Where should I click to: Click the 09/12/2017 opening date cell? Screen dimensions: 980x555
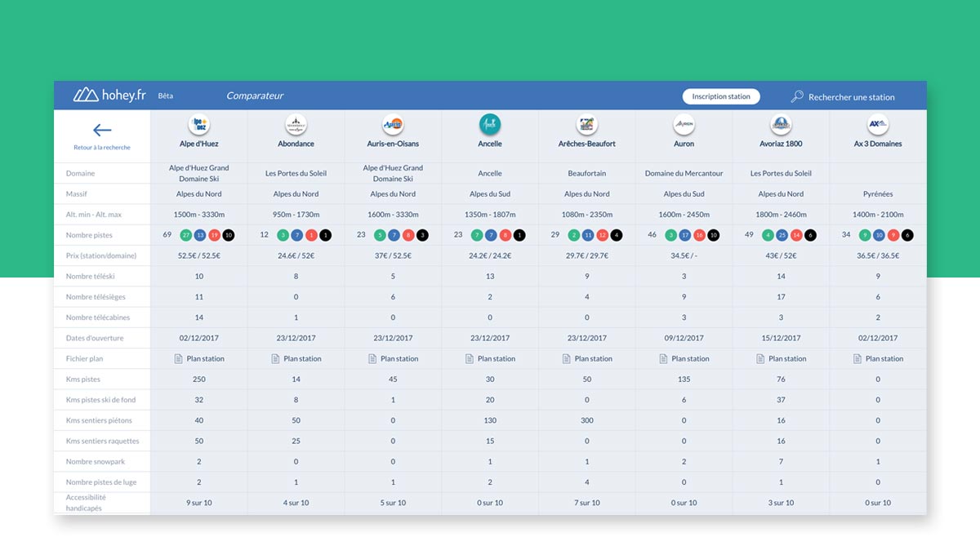tap(684, 338)
